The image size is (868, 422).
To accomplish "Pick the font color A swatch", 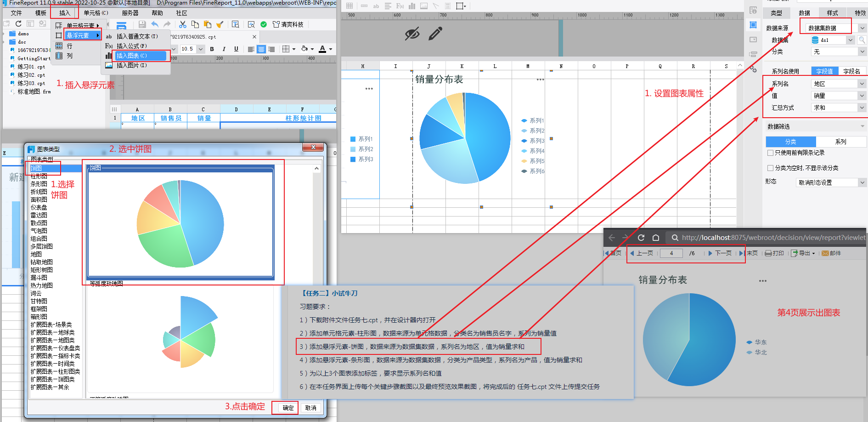I will click(322, 49).
